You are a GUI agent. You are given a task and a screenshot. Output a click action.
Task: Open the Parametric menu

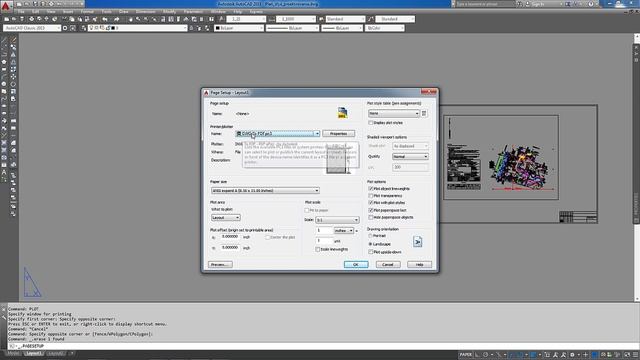point(193,12)
